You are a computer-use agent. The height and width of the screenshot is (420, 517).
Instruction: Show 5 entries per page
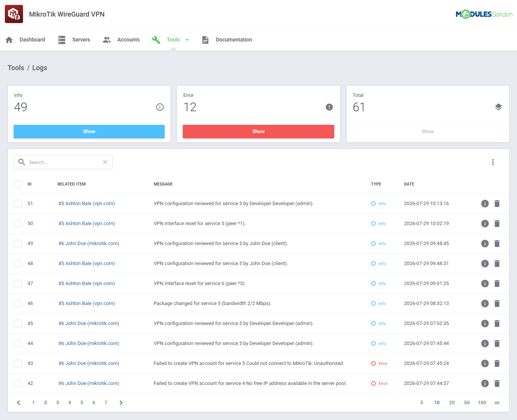[x=422, y=403]
